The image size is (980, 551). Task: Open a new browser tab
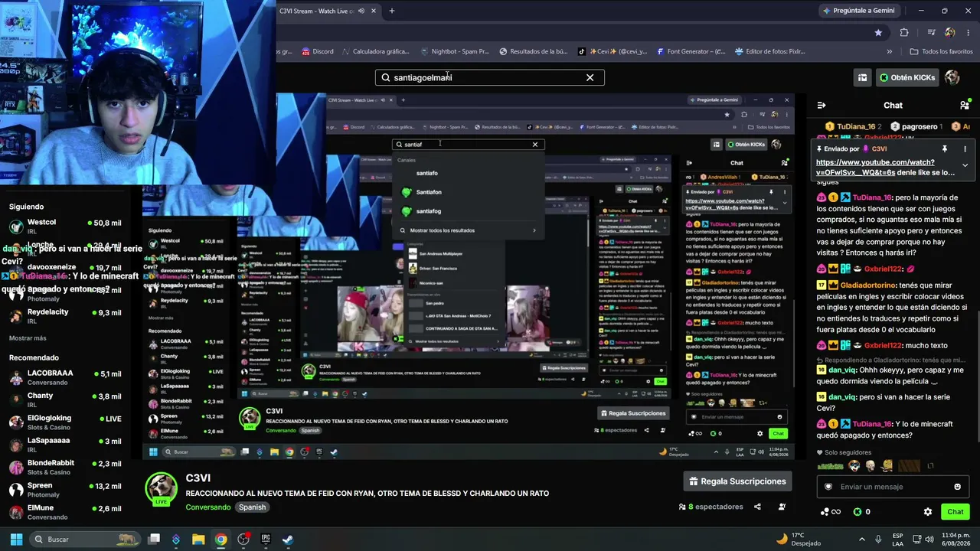click(392, 11)
